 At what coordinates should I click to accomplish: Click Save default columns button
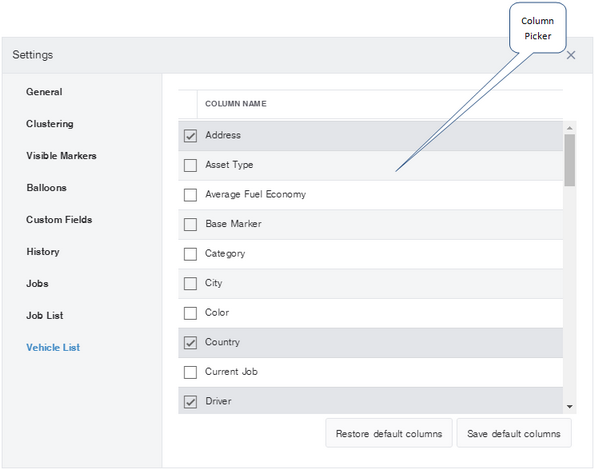click(514, 434)
